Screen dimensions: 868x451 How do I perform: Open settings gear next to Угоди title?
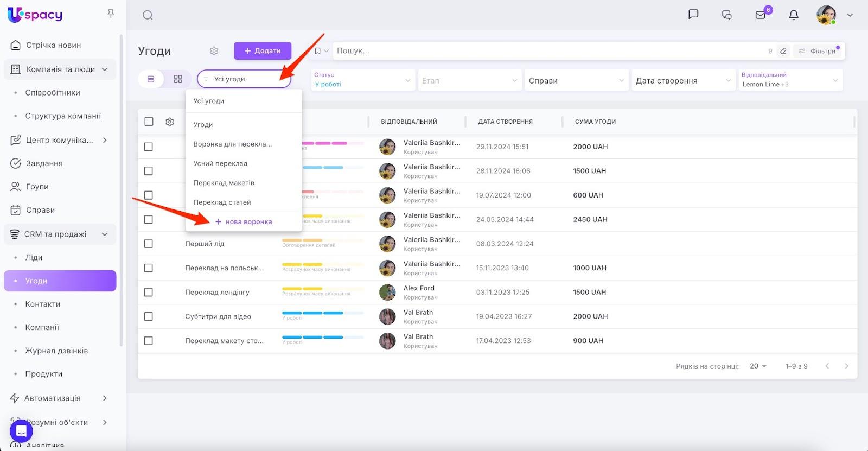(214, 51)
